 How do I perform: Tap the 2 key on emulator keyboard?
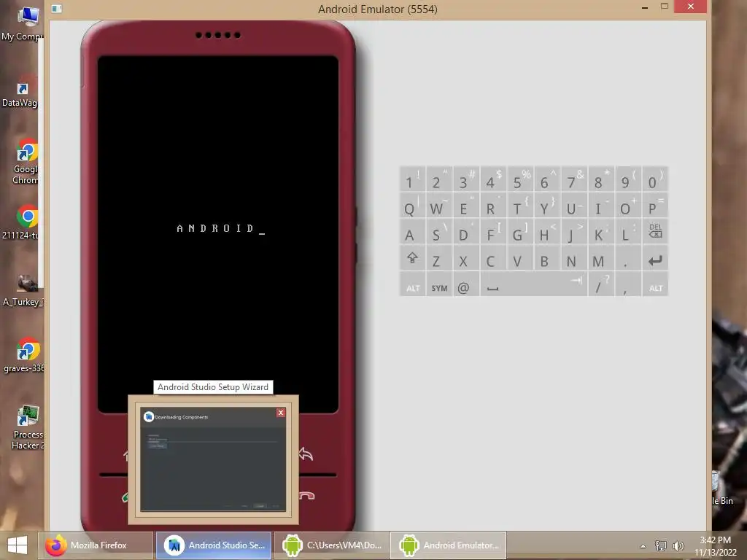pyautogui.click(x=439, y=179)
